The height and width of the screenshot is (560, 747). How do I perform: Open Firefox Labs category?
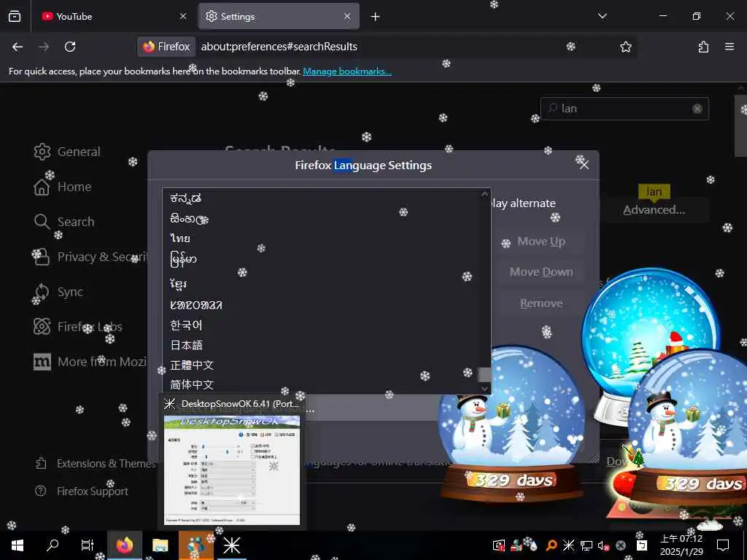(77, 327)
